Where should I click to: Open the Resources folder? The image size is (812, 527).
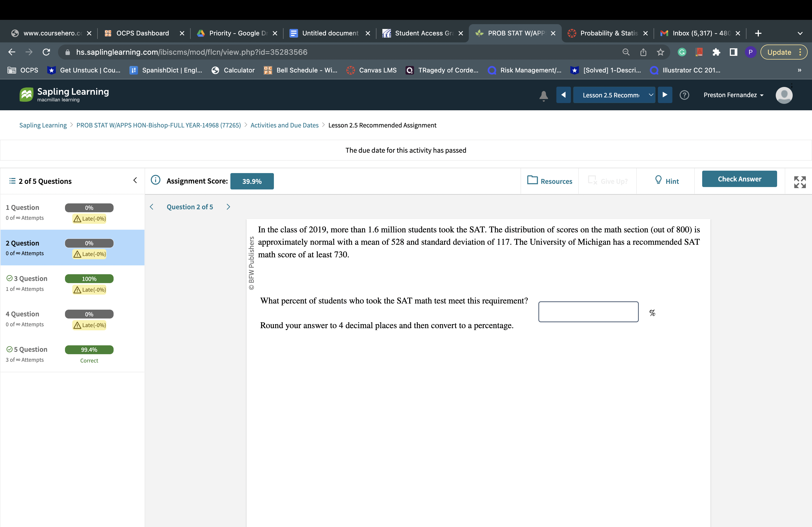coord(550,181)
